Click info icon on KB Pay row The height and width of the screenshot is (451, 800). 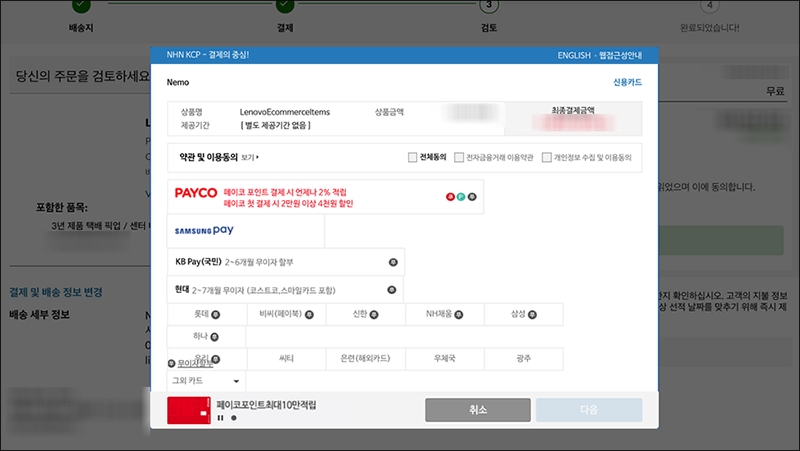click(x=393, y=262)
